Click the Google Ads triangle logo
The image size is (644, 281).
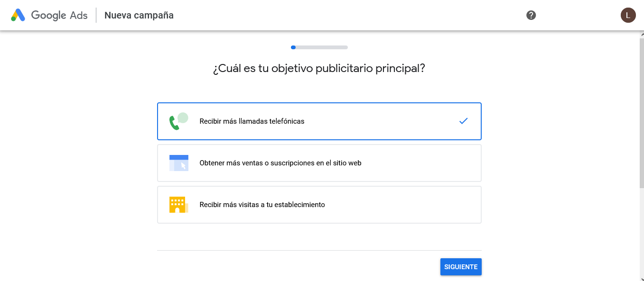pyautogui.click(x=18, y=15)
